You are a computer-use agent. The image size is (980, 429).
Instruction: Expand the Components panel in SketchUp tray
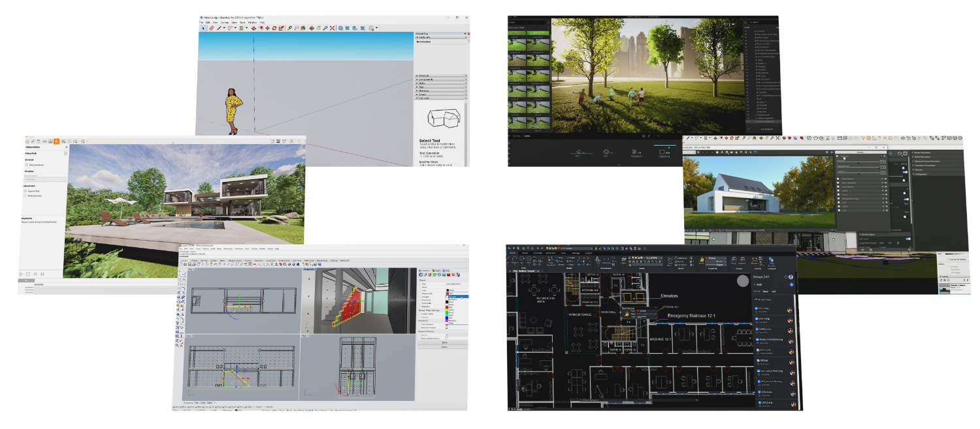[442, 80]
